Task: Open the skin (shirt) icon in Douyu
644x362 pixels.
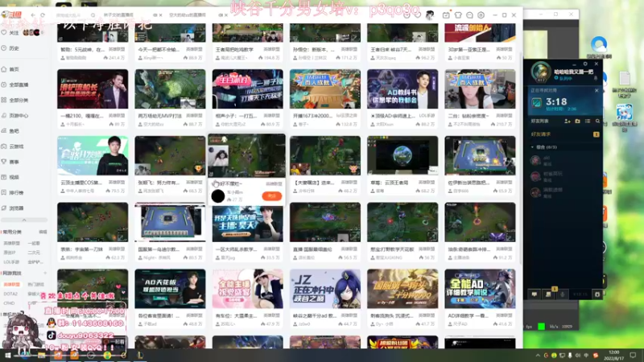Action: click(x=457, y=15)
